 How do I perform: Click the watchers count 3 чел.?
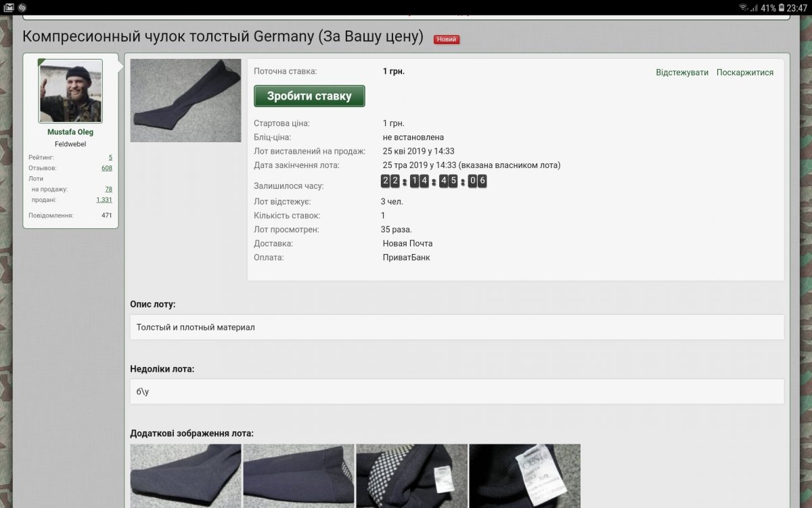[392, 201]
